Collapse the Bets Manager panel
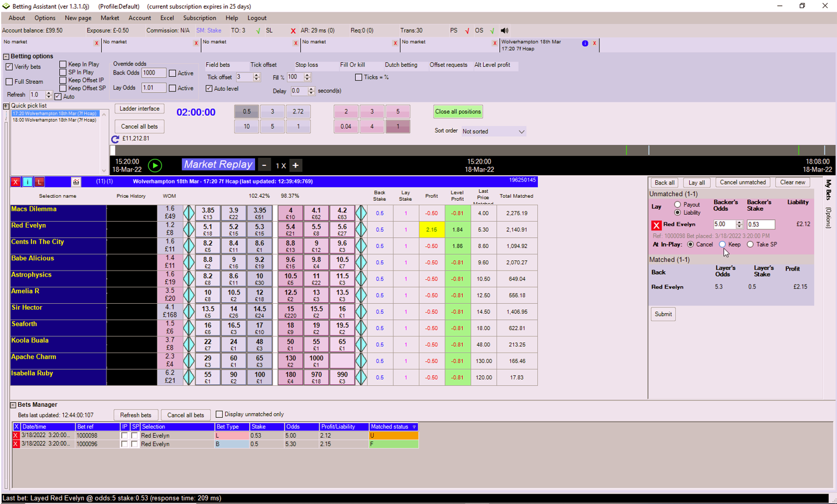837x504 pixels. pyautogui.click(x=13, y=404)
